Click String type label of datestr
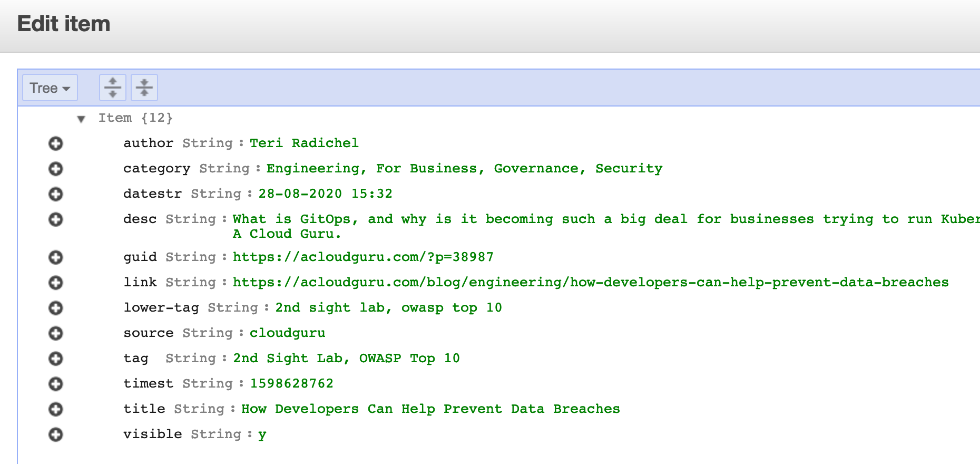The image size is (980, 464). (x=216, y=194)
